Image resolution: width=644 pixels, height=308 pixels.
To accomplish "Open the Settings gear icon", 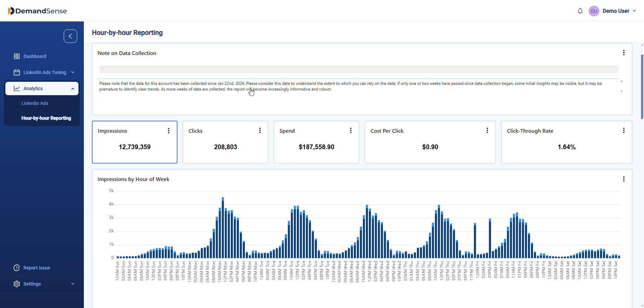I will pos(16,284).
